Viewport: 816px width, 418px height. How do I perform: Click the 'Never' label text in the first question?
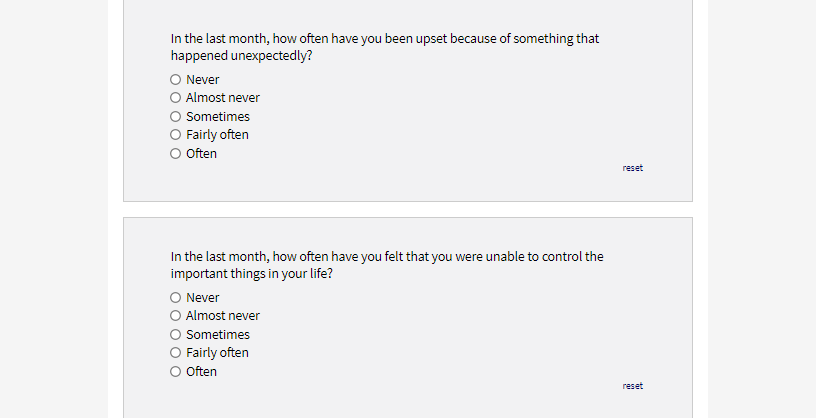point(203,80)
